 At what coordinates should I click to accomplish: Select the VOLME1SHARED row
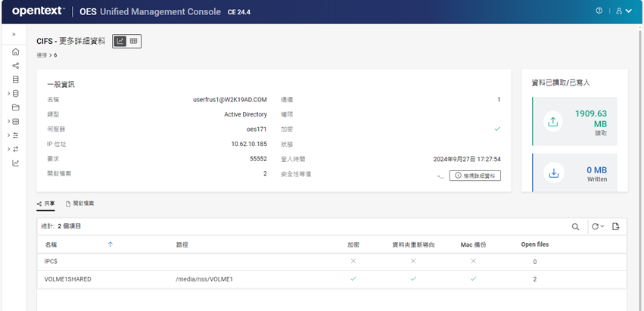(67, 279)
